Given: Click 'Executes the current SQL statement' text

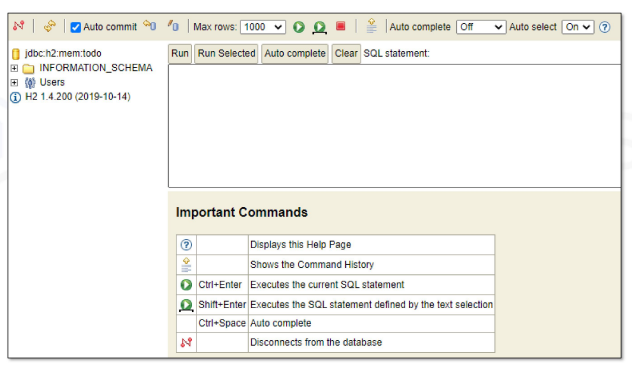Looking at the screenshot, I should (x=327, y=285).
